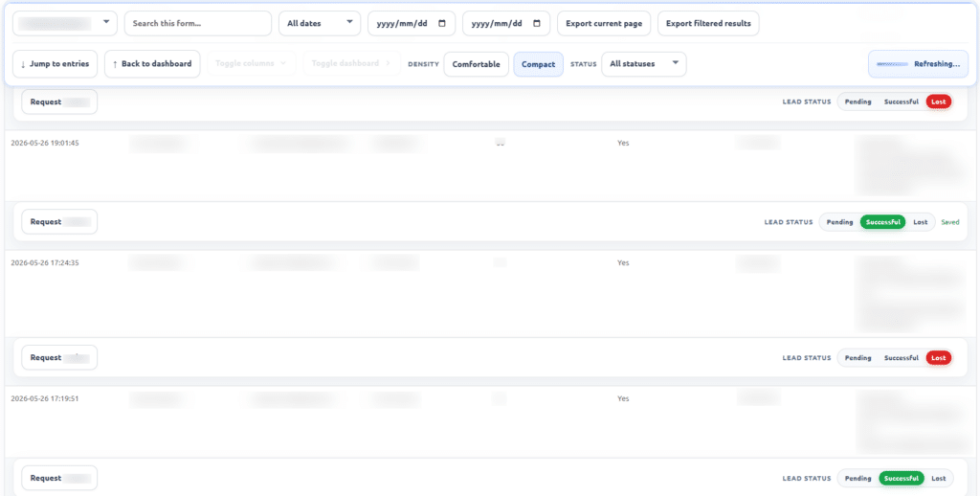The image size is (980, 496).
Task: Click timestamp 2026-05-26 17:24:35
Action: [45, 262]
